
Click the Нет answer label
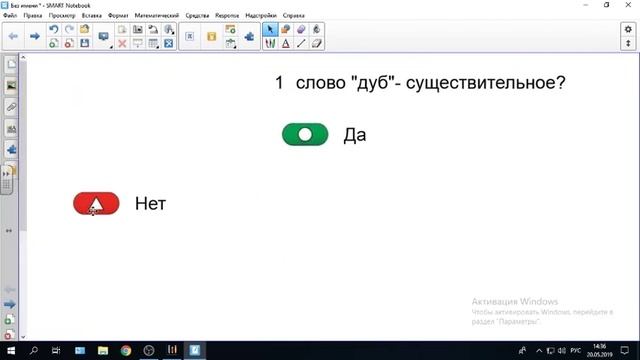(x=151, y=203)
